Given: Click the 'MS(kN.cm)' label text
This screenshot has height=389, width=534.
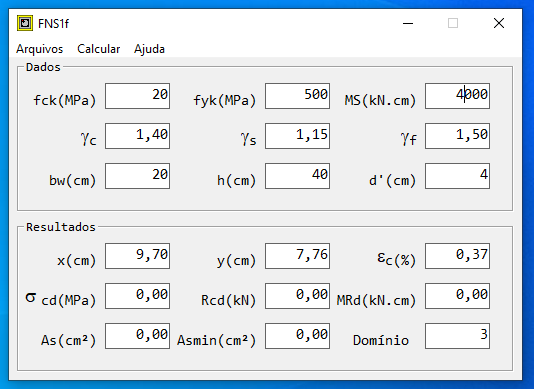Looking at the screenshot, I should (x=380, y=100).
